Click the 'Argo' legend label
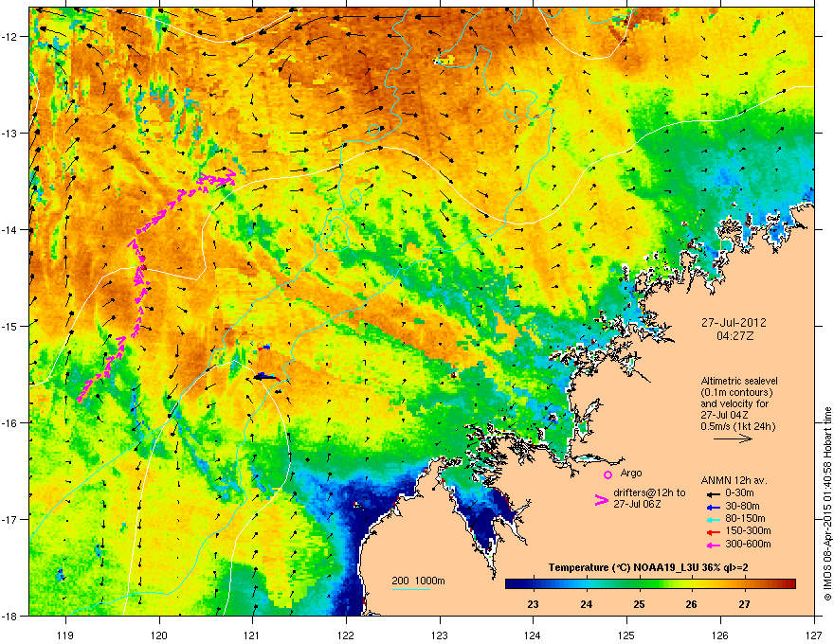Screen dimensions: 834x644 point(631,473)
